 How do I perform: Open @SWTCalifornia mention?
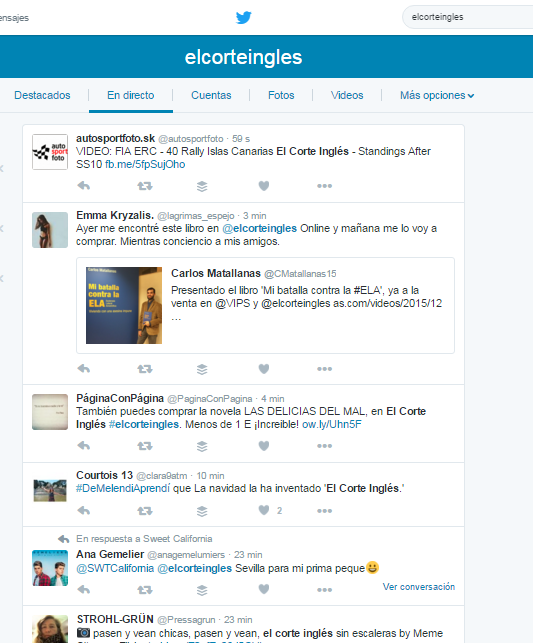point(115,568)
